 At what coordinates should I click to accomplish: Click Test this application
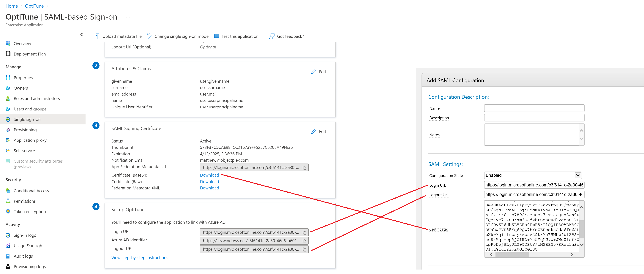point(236,36)
